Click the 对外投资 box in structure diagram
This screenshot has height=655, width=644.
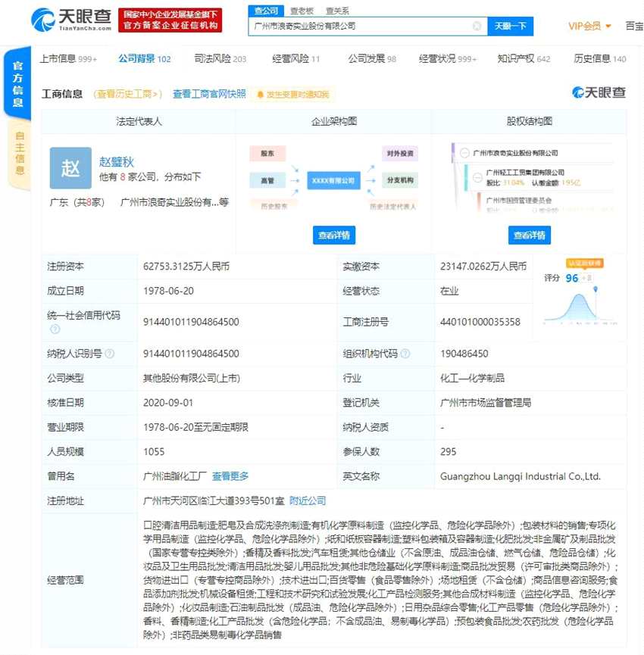[x=400, y=153]
